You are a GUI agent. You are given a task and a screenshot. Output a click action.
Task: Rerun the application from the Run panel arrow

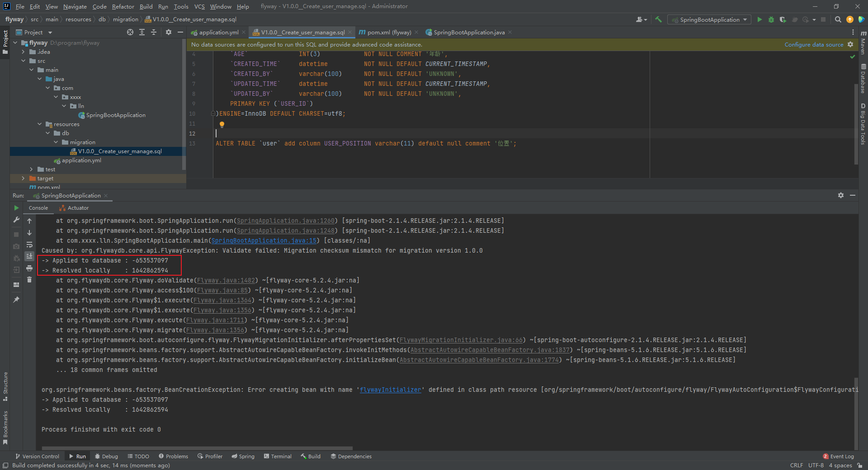click(x=16, y=208)
